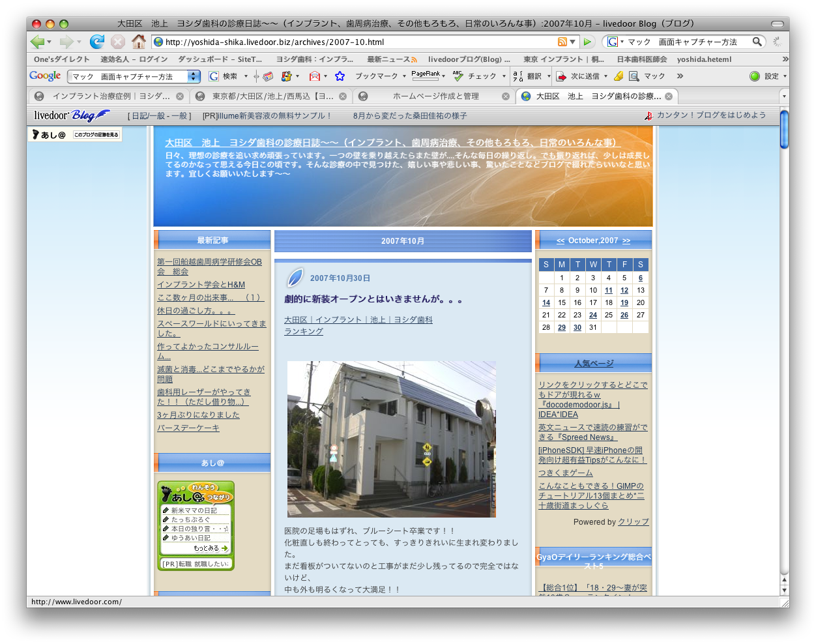
Task: Open the バースデーケーキ article link
Action: coord(188,428)
